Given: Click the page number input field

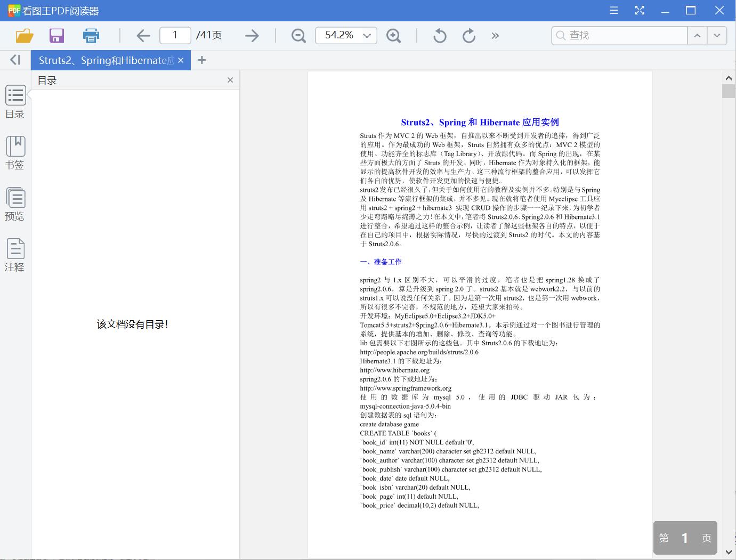Looking at the screenshot, I should pyautogui.click(x=175, y=35).
